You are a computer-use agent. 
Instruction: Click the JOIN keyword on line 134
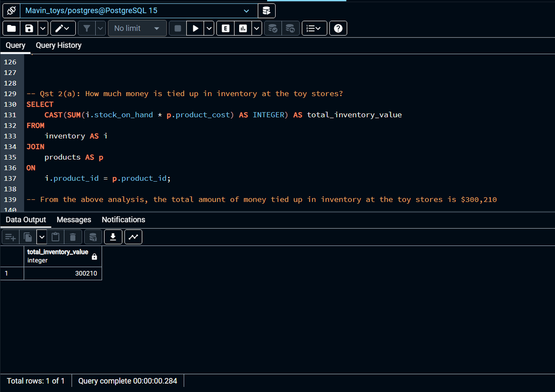point(36,147)
